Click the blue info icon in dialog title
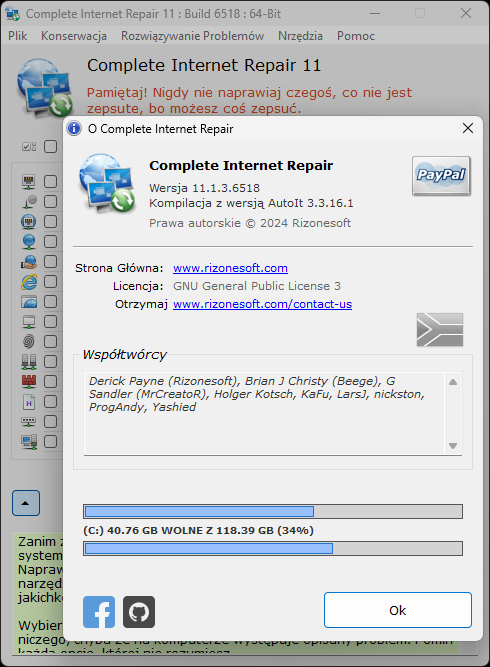Screen dimensions: 490x667 [x=74, y=128]
